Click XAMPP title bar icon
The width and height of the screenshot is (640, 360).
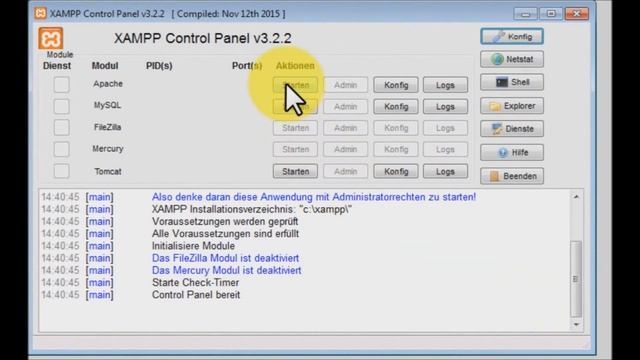coord(40,13)
